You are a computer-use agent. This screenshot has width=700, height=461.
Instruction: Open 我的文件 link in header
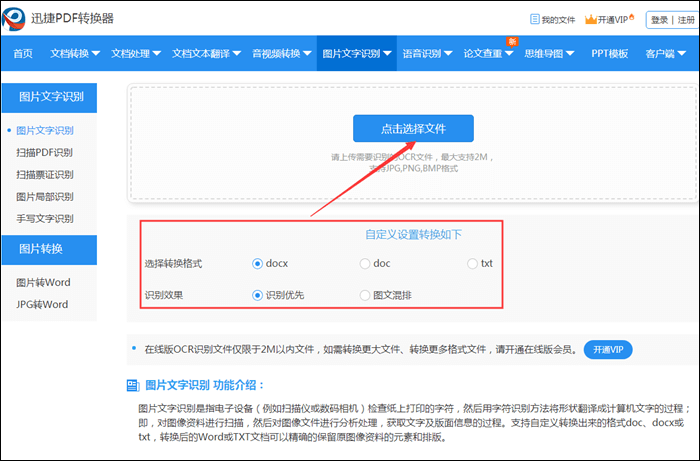(x=558, y=20)
